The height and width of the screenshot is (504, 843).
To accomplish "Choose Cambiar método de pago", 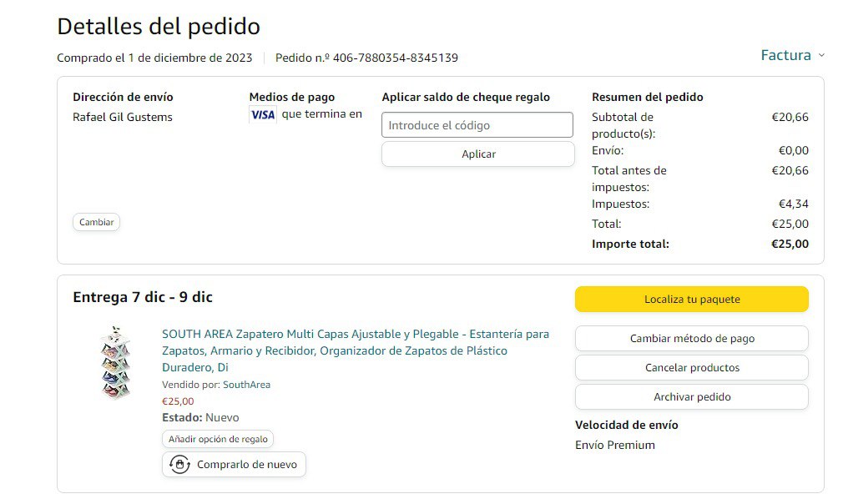I will (691, 339).
